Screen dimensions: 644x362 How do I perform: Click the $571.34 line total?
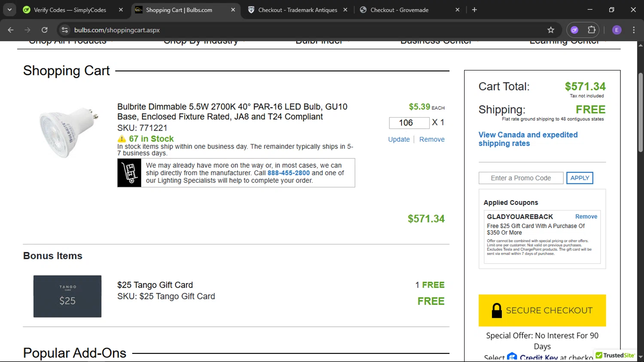pyautogui.click(x=426, y=219)
